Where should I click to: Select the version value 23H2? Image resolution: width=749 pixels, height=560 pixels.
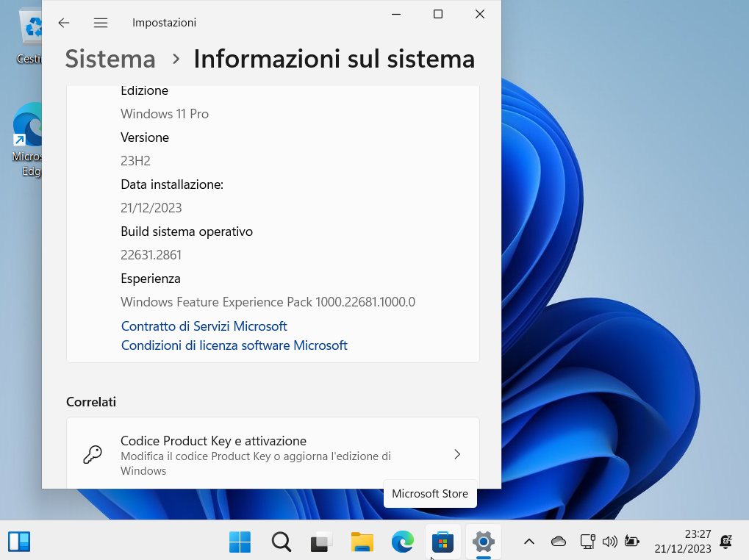[135, 161]
